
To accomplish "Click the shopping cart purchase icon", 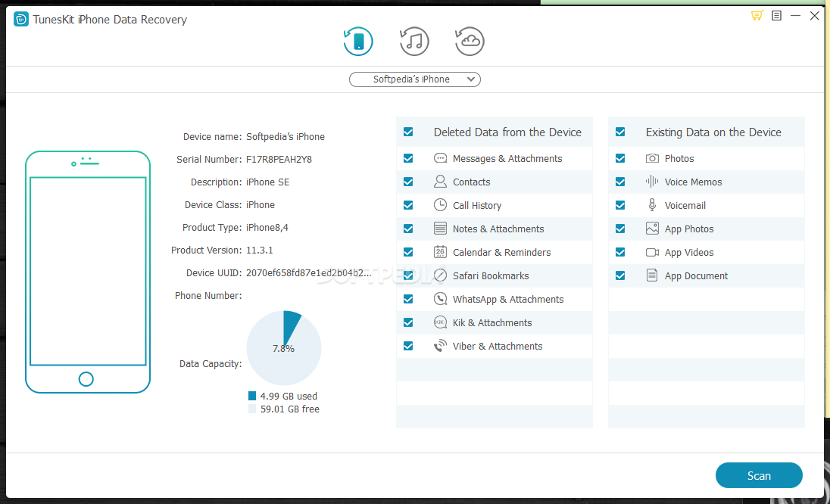I will (x=757, y=16).
